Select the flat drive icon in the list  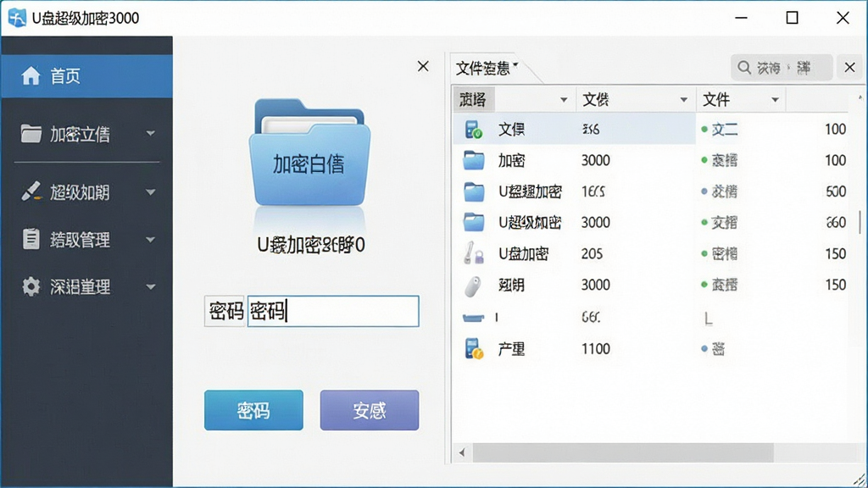click(473, 318)
